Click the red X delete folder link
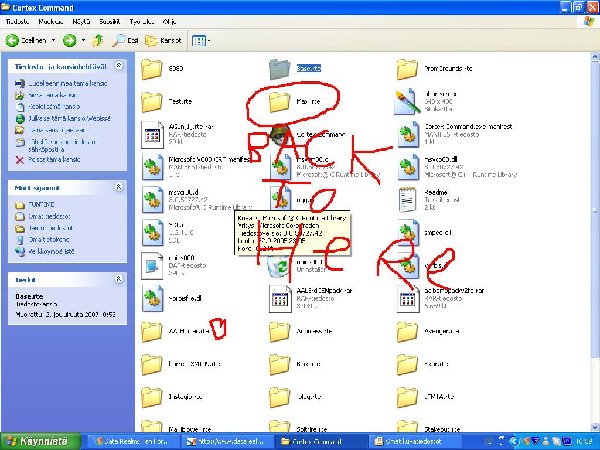 (x=47, y=160)
